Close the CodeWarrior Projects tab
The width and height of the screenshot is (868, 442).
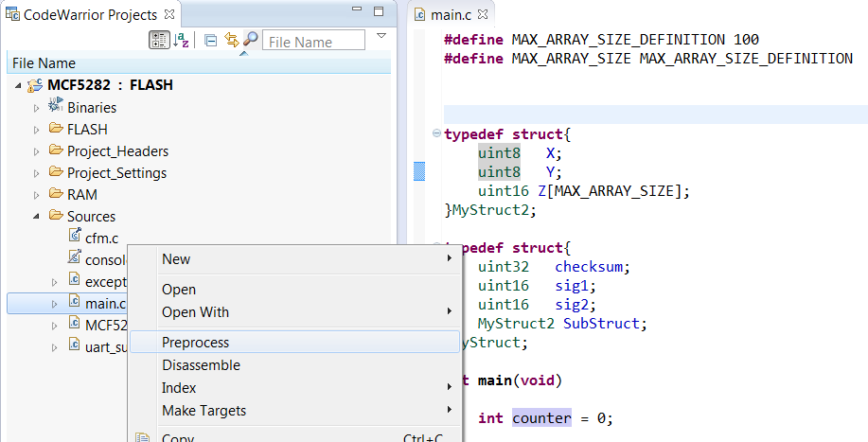170,14
